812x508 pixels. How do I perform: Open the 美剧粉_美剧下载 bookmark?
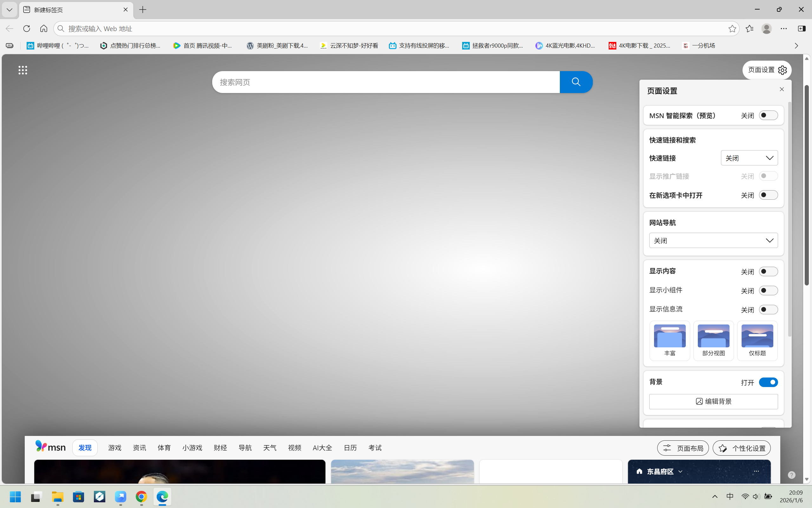click(277, 45)
